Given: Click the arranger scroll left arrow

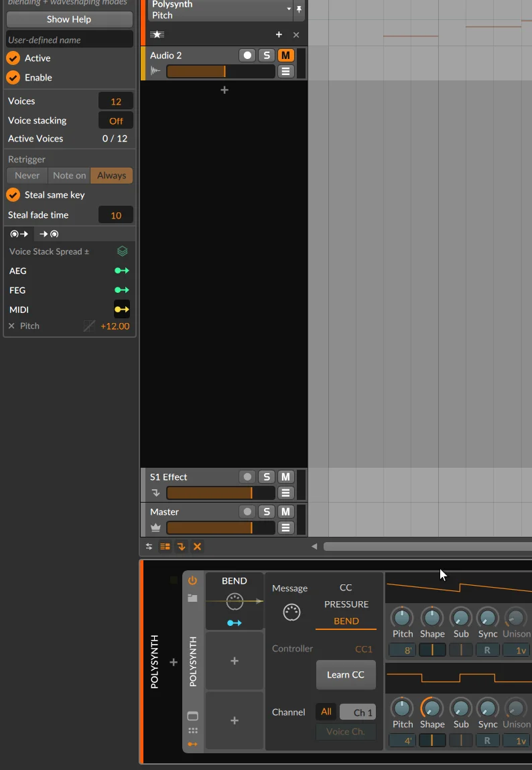Looking at the screenshot, I should point(314,547).
